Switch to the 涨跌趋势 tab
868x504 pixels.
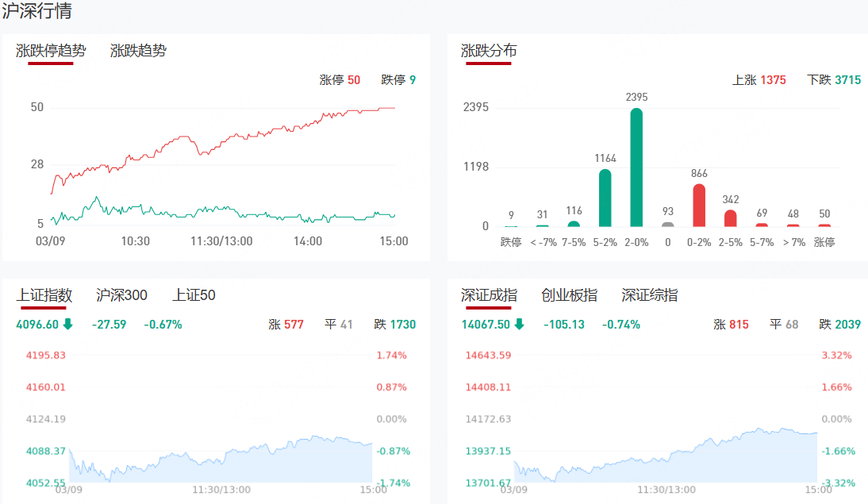click(138, 51)
